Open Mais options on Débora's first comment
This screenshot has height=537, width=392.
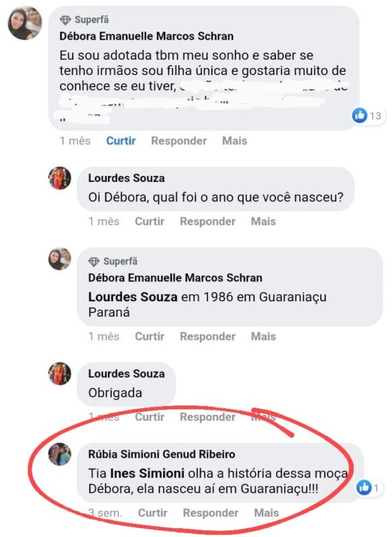[234, 141]
